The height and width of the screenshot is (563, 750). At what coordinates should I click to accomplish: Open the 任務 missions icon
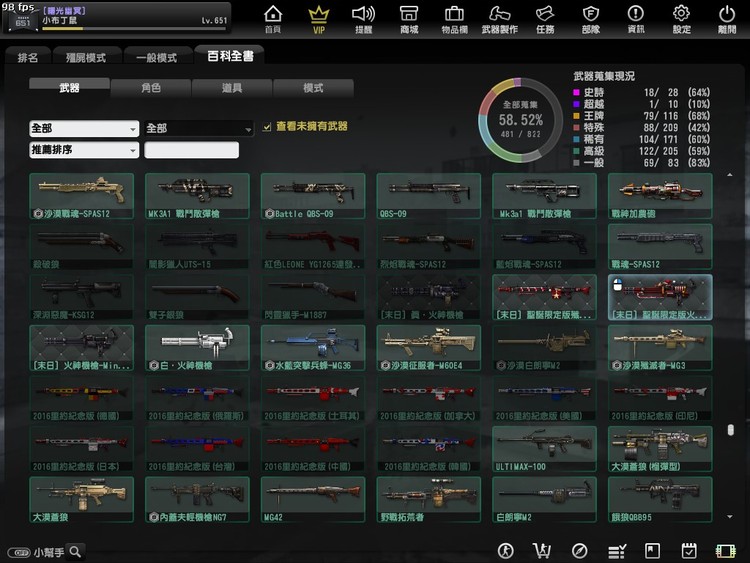[x=545, y=19]
